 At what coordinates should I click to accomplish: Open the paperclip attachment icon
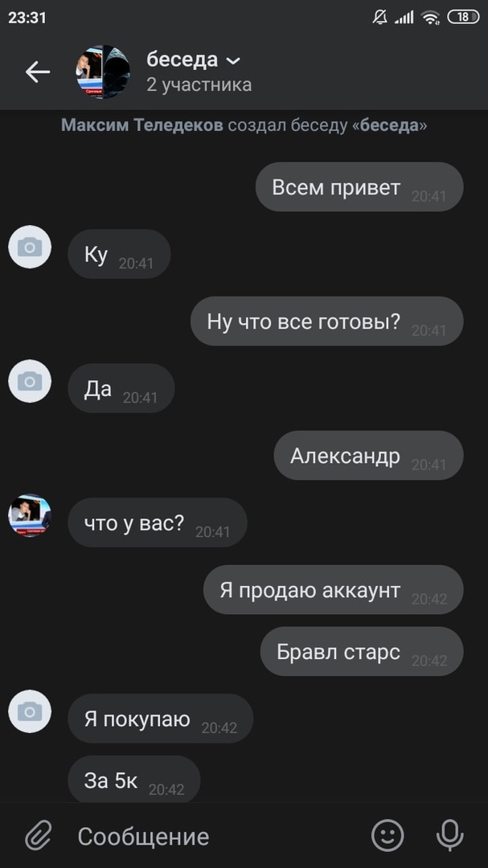39,835
